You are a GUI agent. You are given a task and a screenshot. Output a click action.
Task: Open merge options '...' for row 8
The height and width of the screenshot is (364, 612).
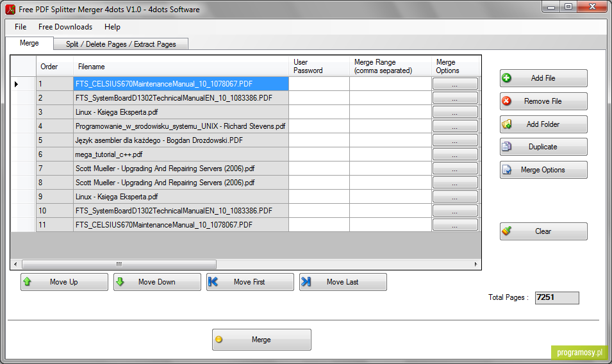[455, 182]
